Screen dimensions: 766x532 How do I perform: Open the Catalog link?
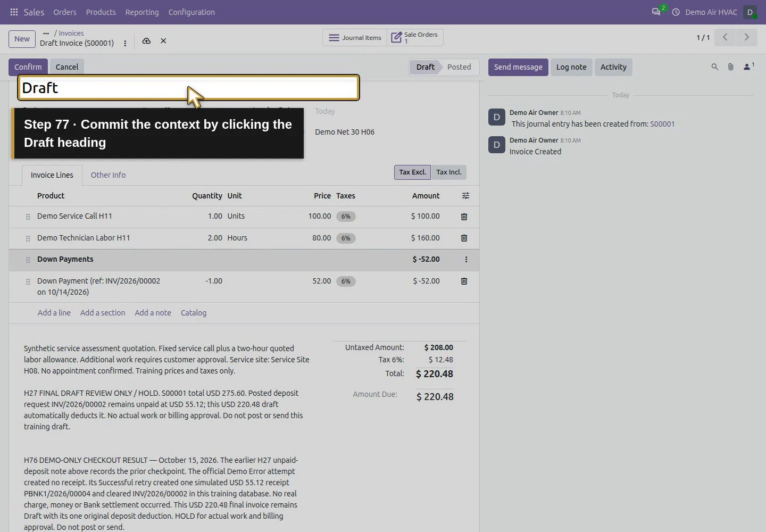[194, 313]
